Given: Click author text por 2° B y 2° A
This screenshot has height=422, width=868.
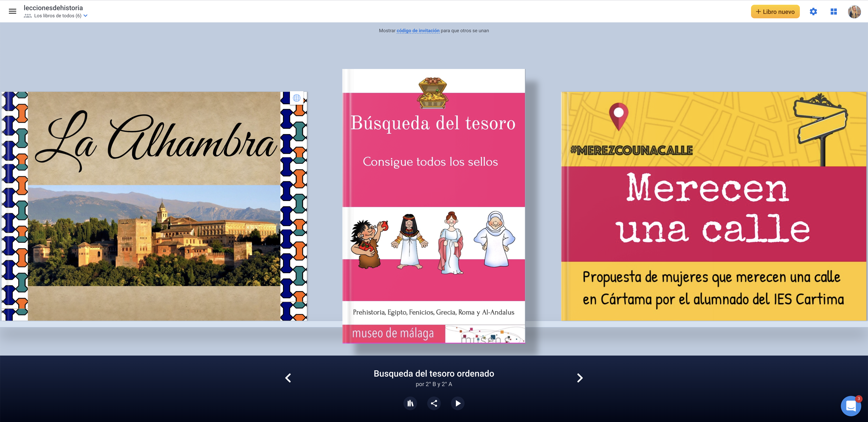Looking at the screenshot, I should (434, 384).
